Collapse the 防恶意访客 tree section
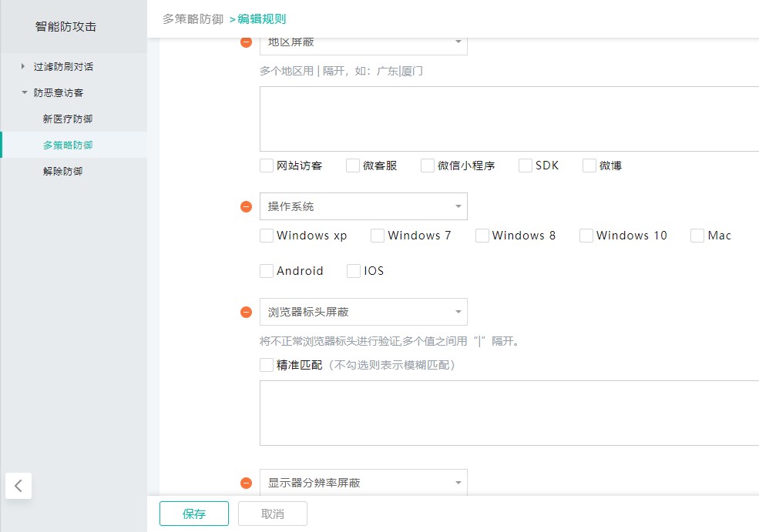Image resolution: width=759 pixels, height=532 pixels. (x=24, y=93)
